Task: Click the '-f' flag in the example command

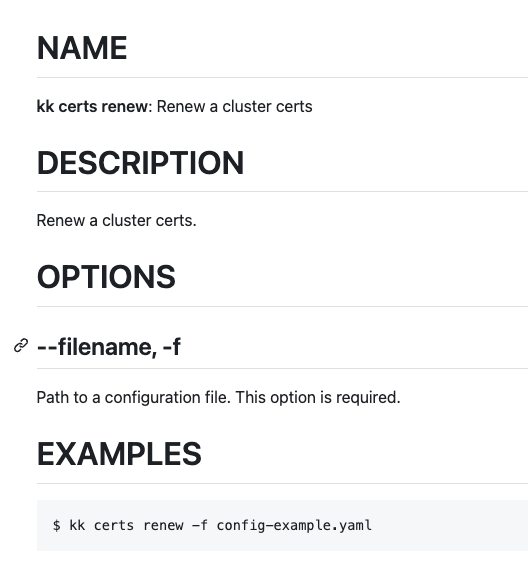Action: pos(200,525)
